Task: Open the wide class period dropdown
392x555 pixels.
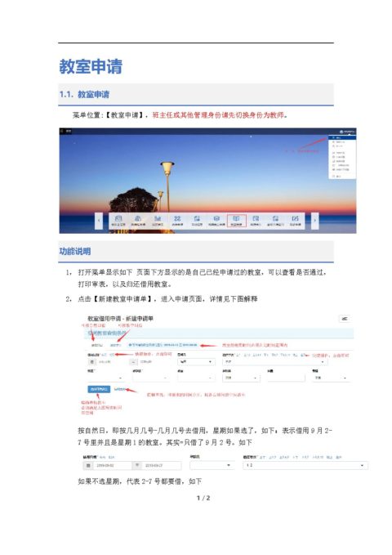Action: point(275,362)
